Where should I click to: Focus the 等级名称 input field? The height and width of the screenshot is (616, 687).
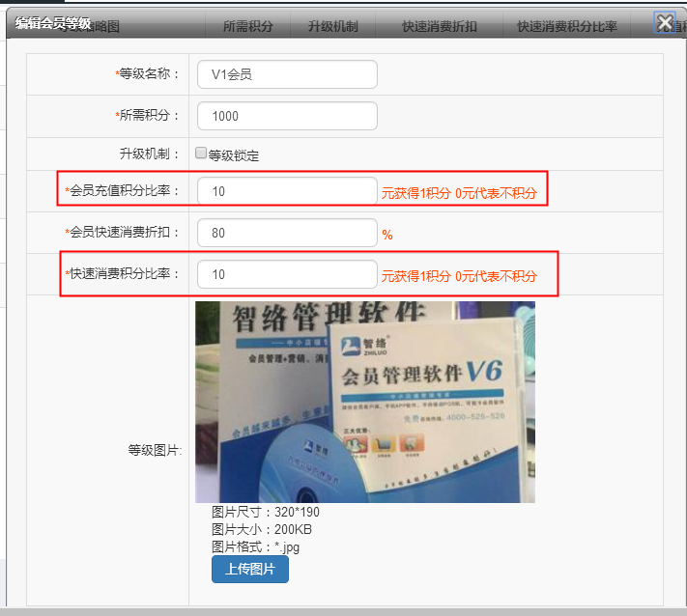tap(287, 74)
